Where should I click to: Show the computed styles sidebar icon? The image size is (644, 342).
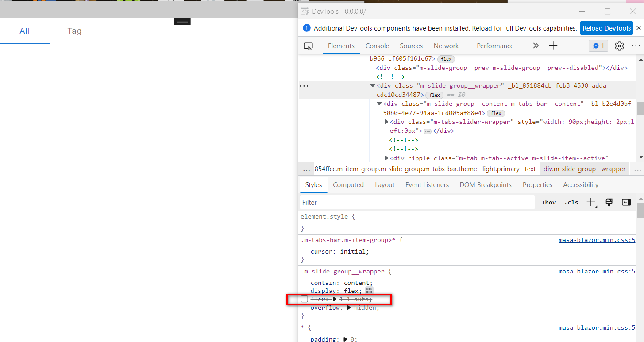point(626,202)
